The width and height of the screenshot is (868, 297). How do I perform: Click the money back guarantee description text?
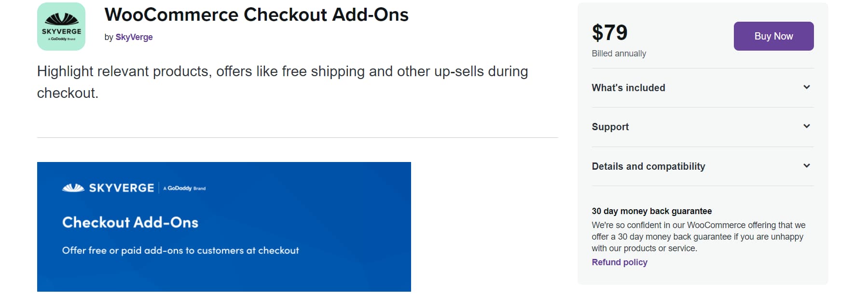click(x=698, y=237)
